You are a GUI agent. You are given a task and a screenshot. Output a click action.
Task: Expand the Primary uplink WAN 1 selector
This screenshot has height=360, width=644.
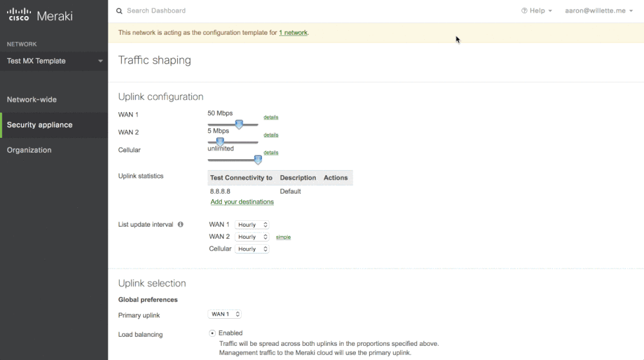[225, 314]
